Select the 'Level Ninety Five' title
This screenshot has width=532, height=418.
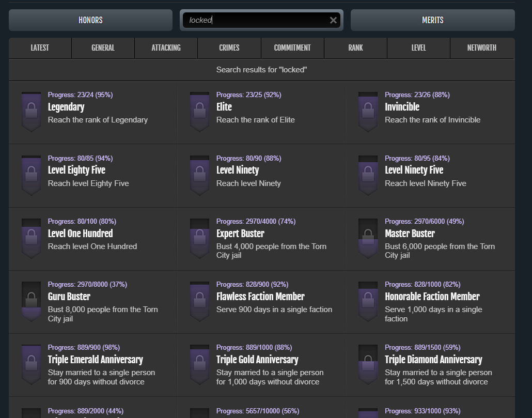point(414,170)
